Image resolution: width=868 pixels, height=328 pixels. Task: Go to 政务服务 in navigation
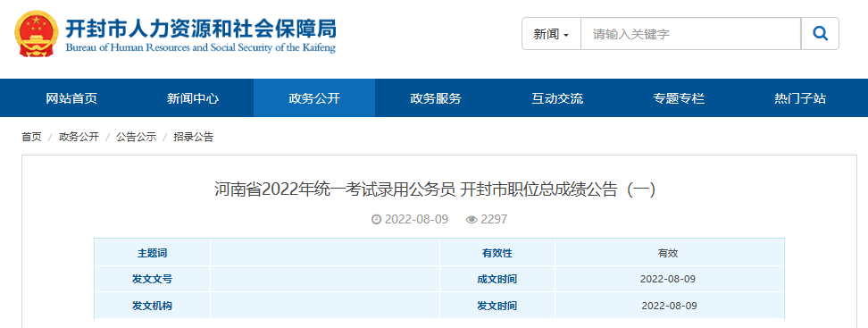(436, 98)
